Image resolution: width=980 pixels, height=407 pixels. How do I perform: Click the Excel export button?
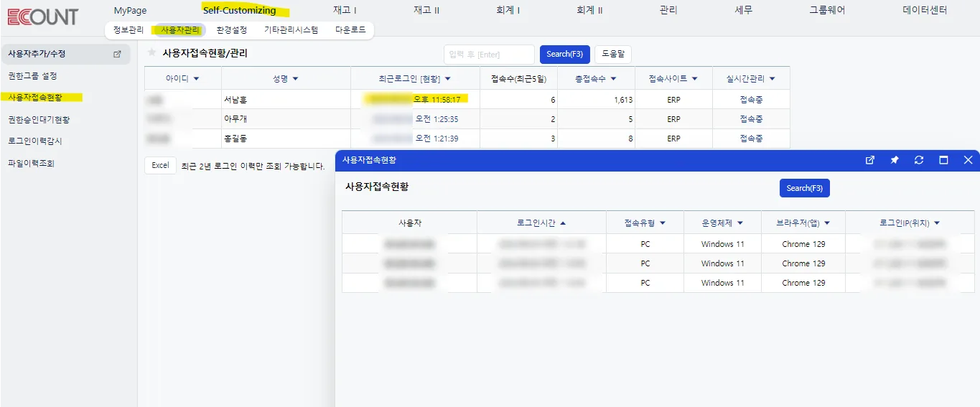pyautogui.click(x=160, y=165)
